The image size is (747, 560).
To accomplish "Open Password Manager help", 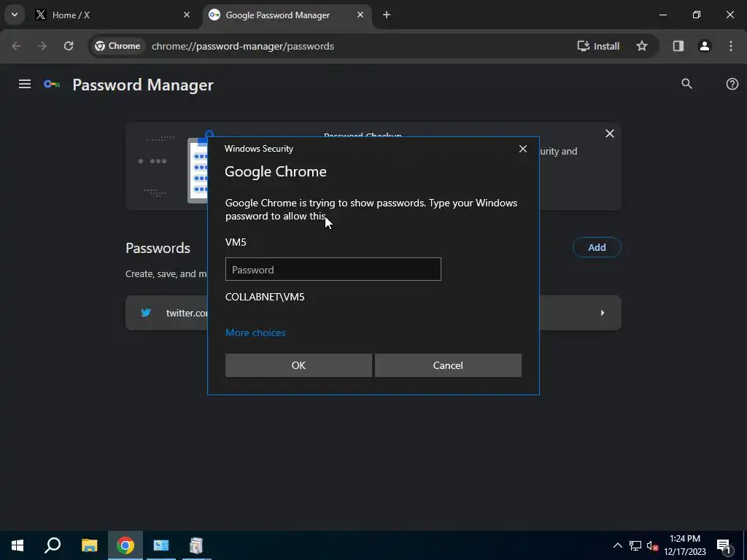I will point(732,84).
